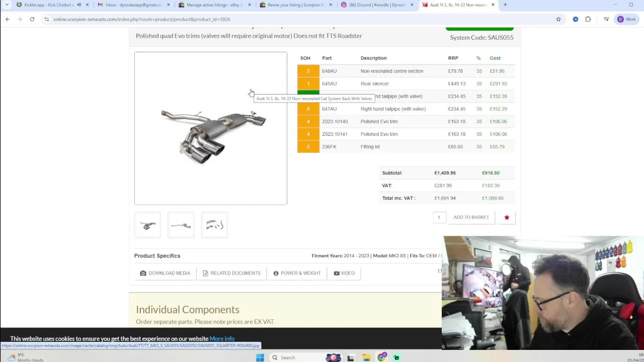View site information icon in address bar

46,19
